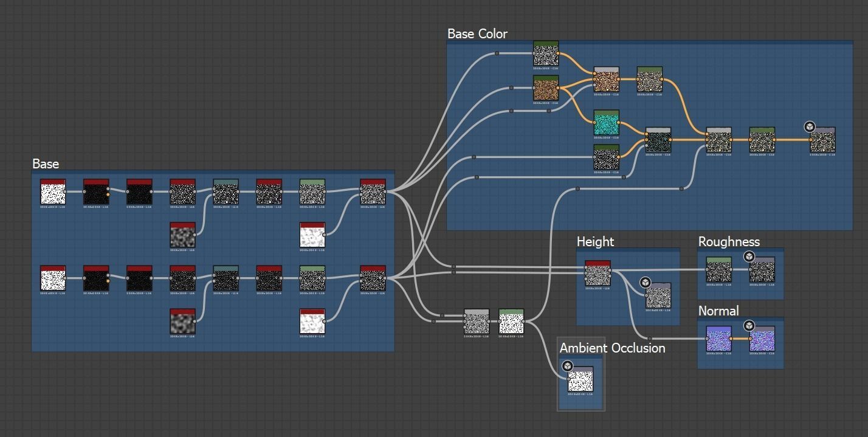
Task: Click the output badge icon in Ambient Occlusion frame
Action: [x=567, y=366]
